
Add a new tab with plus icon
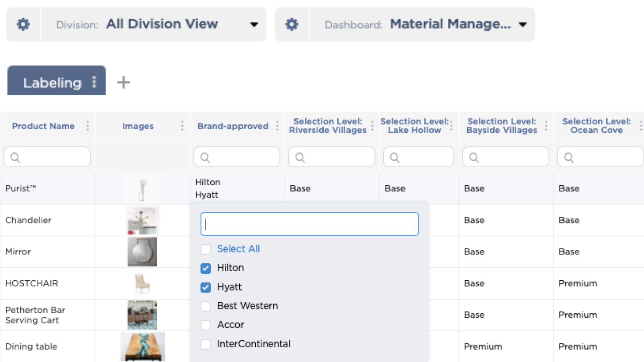(123, 82)
